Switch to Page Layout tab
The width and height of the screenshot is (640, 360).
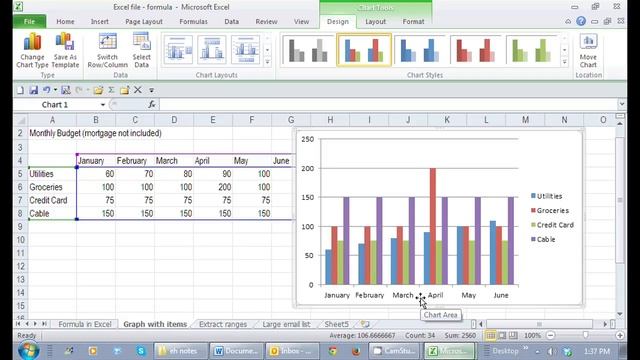point(144,22)
